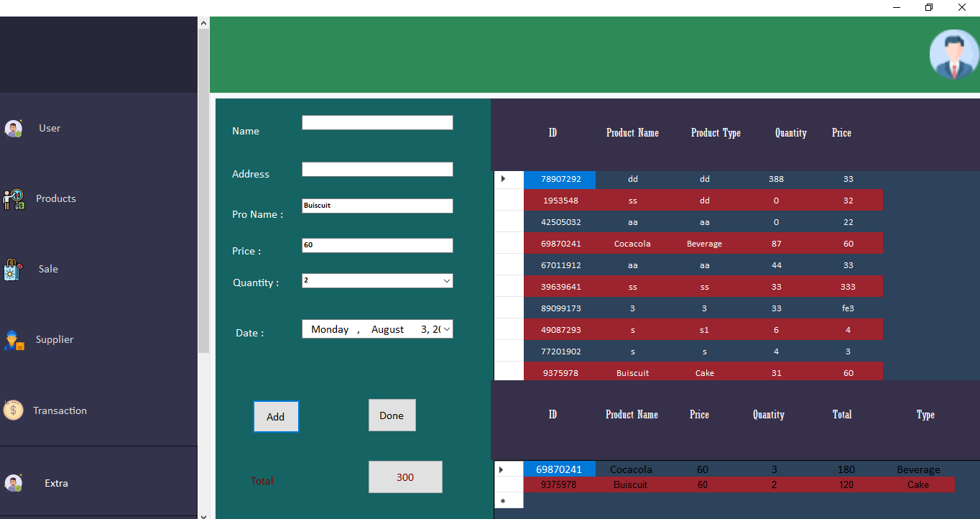Click the Extra section icon
Screen dimensions: 980x519
coord(14,482)
